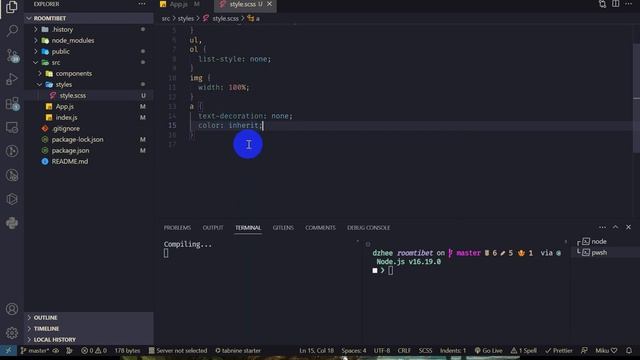Screen dimensions: 640x360
Task: Expand the public folder
Action: click(89, 51)
